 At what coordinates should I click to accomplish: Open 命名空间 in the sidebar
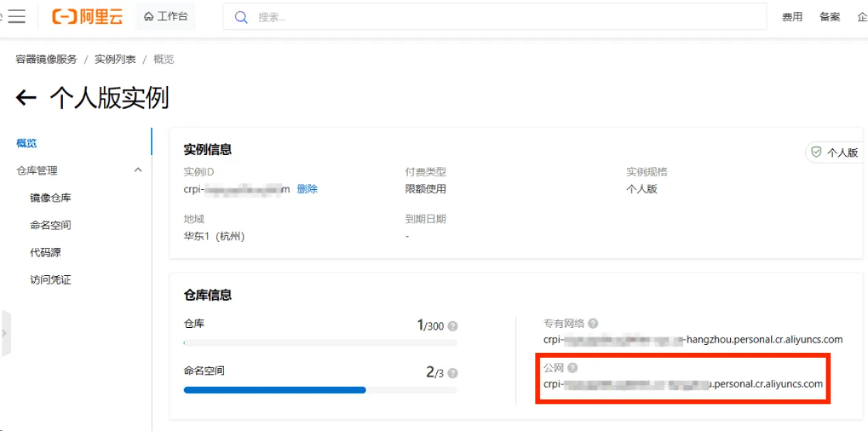click(51, 225)
